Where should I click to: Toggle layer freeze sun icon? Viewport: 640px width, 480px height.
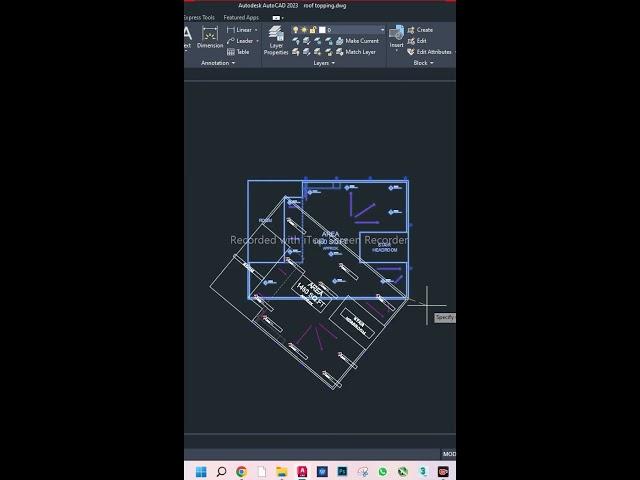point(304,30)
